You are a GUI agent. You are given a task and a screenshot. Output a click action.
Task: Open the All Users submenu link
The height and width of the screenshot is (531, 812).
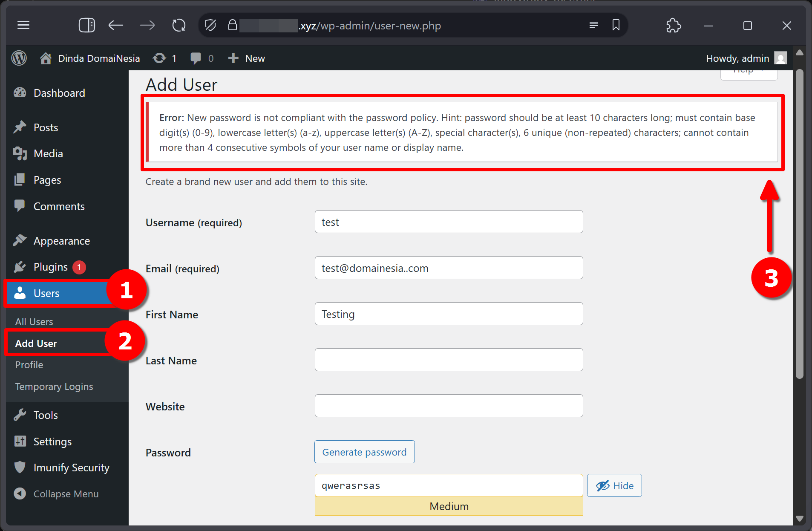pos(34,322)
